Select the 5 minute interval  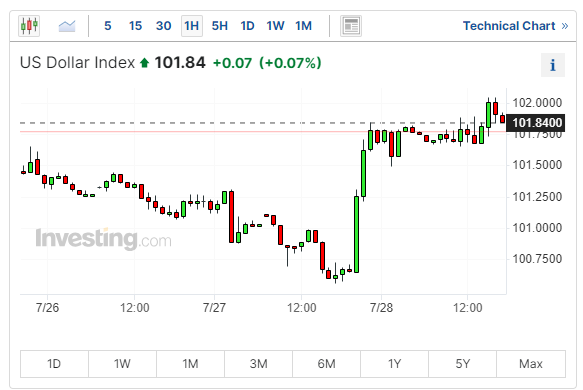tap(108, 26)
